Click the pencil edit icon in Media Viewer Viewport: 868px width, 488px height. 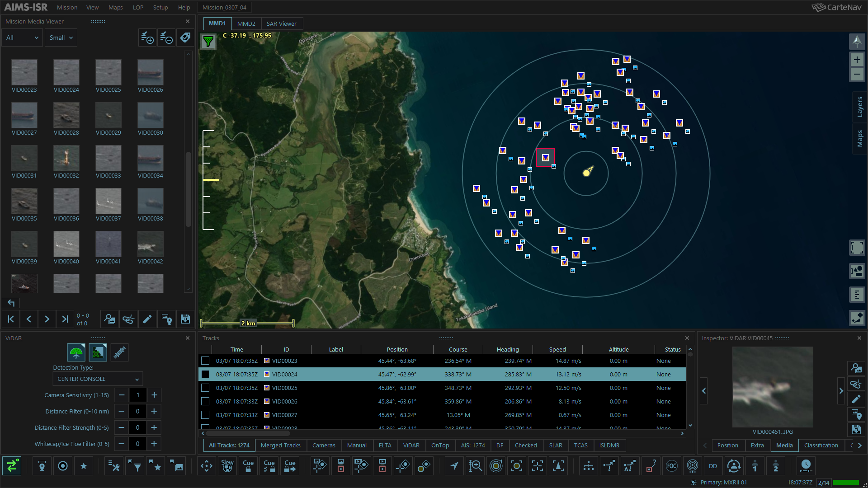(147, 319)
